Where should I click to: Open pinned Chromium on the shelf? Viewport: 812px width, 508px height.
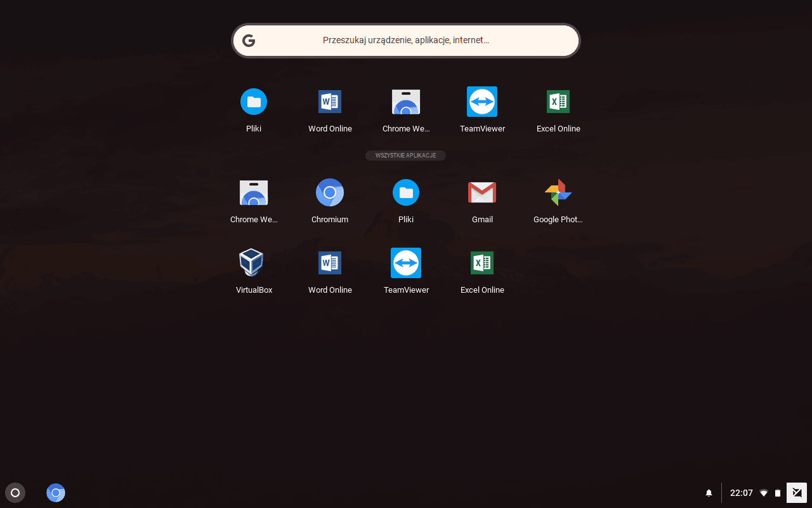coord(56,493)
